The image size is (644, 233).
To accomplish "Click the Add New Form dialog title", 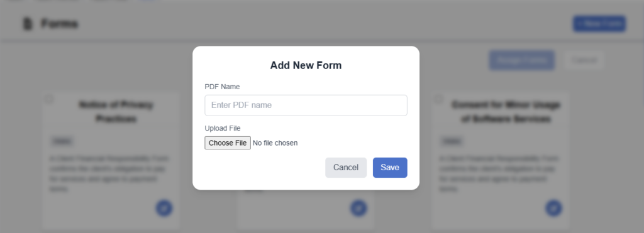I will coord(306,65).
